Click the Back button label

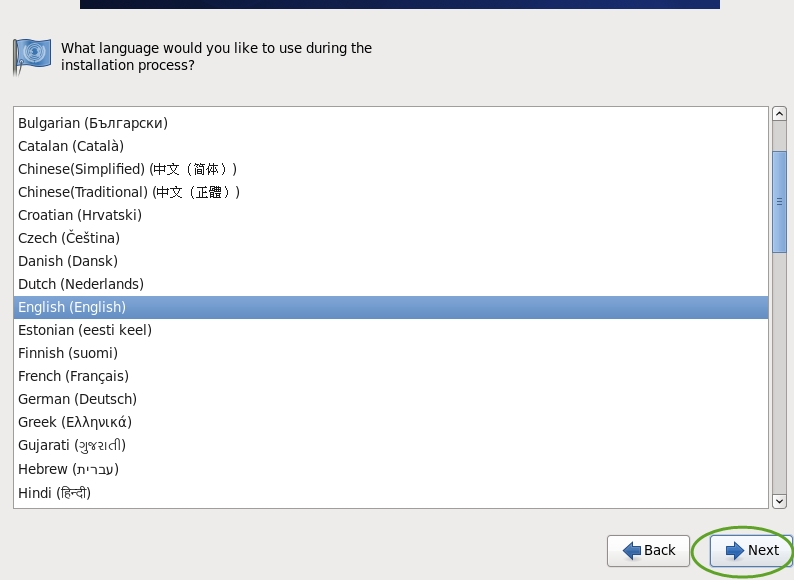click(x=659, y=551)
